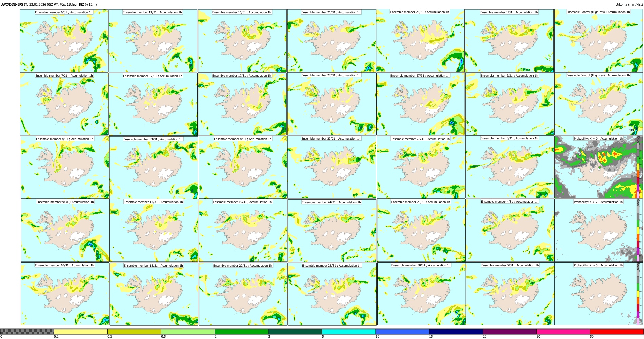Viewport: 644px width, 339px height.
Task: Select the Probability X > 2 map
Action: coord(599,230)
